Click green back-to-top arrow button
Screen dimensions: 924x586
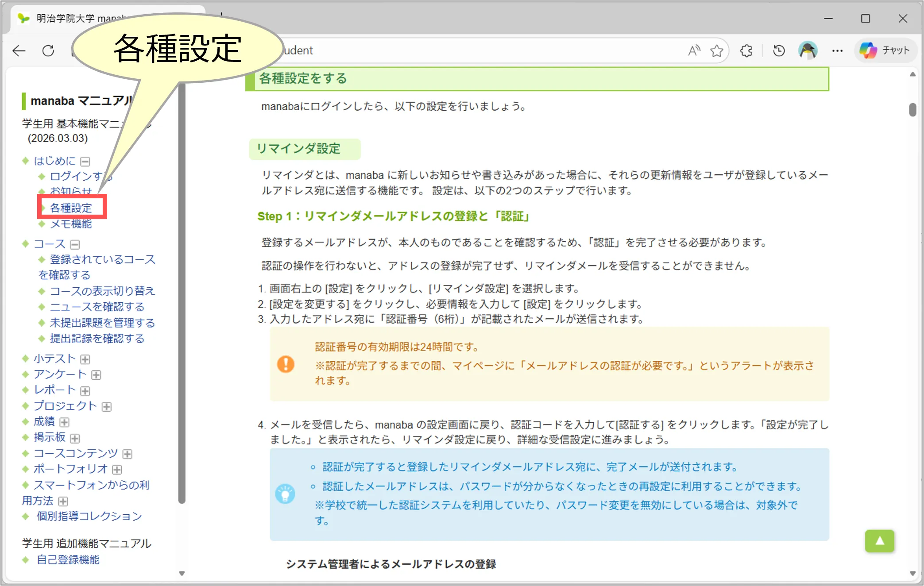point(879,541)
